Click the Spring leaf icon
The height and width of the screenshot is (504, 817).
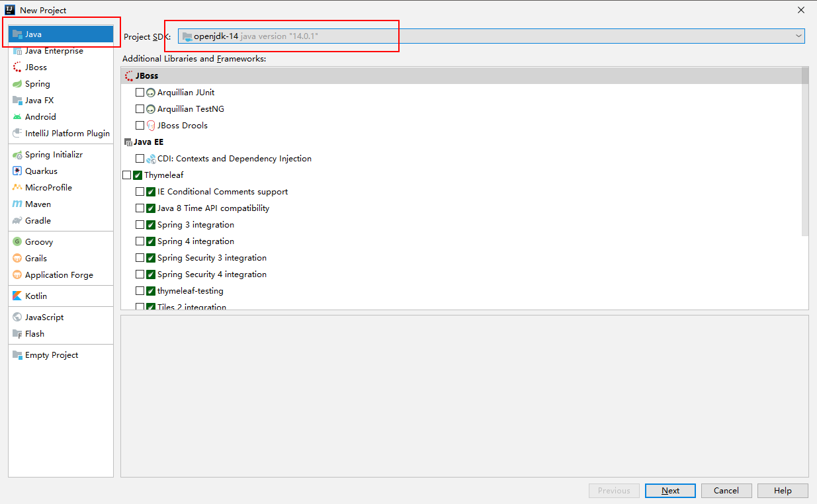[x=17, y=84]
